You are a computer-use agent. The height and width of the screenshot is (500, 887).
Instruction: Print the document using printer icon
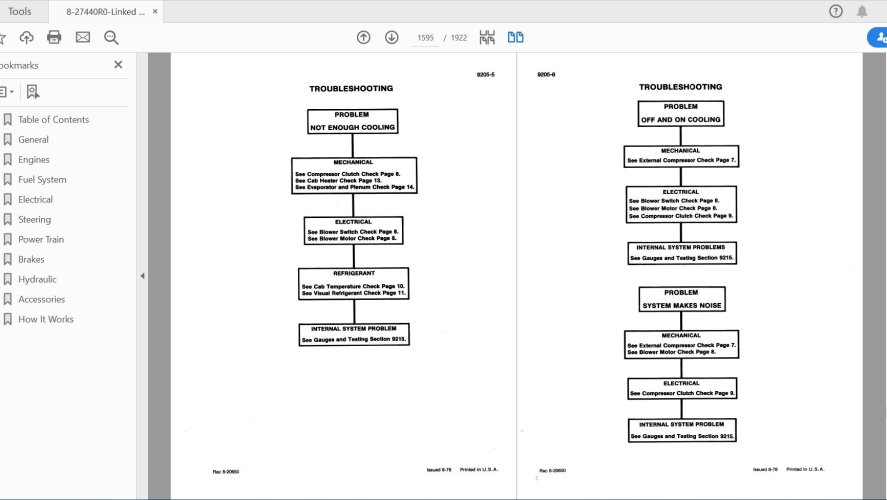54,37
